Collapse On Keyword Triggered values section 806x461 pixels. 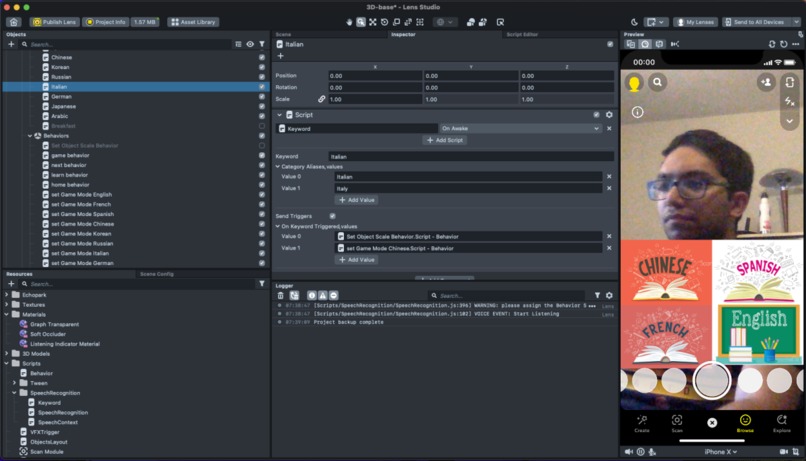(278, 226)
